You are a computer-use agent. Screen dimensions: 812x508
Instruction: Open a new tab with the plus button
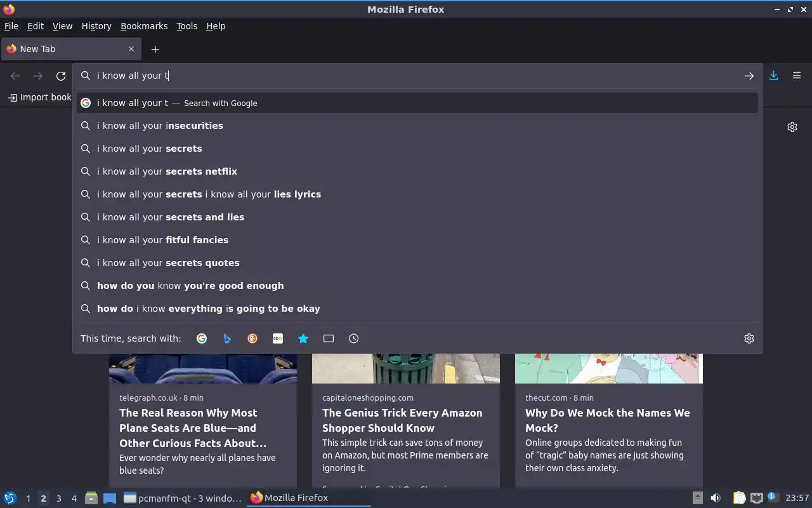tap(155, 49)
